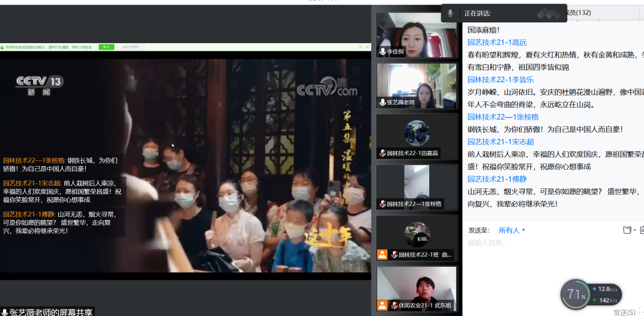
Task: Click microphone icon next to 李佳倪 name
Action: point(382,52)
